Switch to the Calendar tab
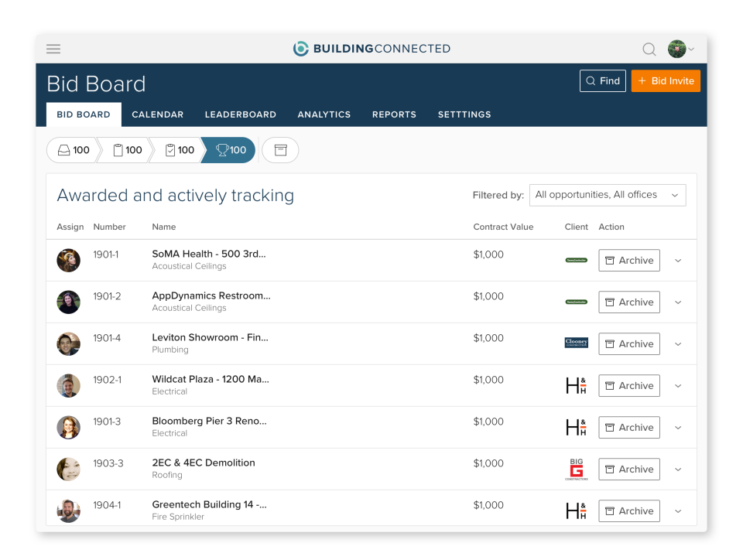743x560 pixels. pos(157,114)
